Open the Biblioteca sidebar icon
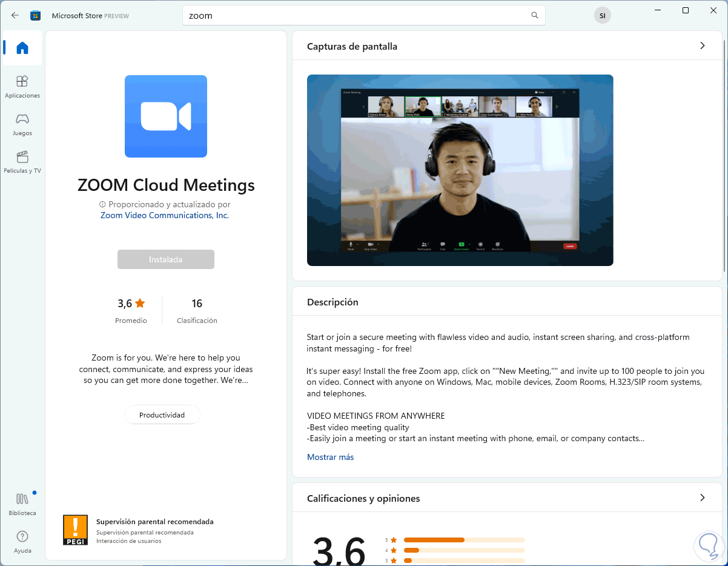 (22, 504)
